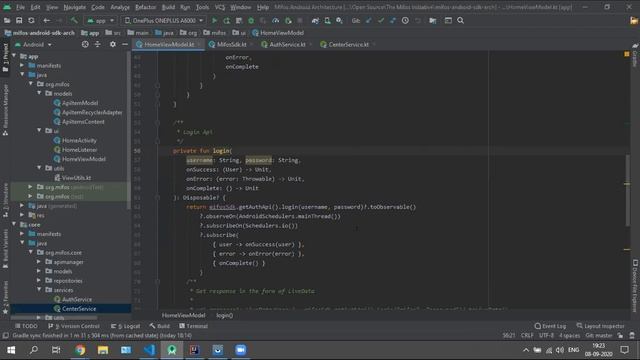Viewport: 640px width, 360px height.
Task: Click the HomeViewModel breadcrumb in navigation bar
Action: coord(278,33)
